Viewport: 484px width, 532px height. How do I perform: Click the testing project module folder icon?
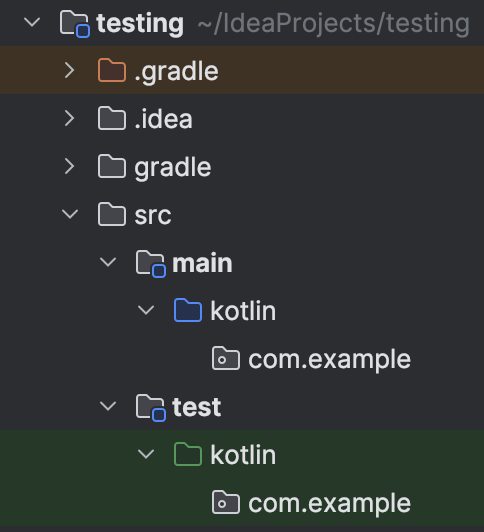coord(75,24)
